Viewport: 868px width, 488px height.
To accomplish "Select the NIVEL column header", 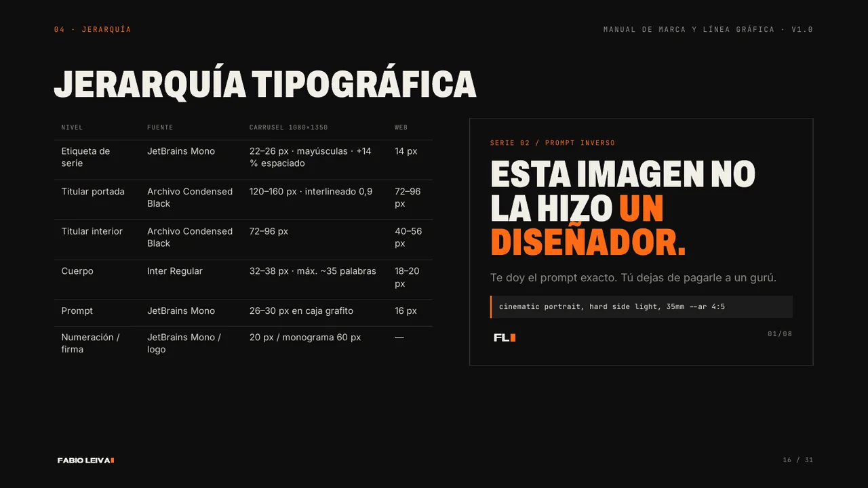I will click(72, 127).
